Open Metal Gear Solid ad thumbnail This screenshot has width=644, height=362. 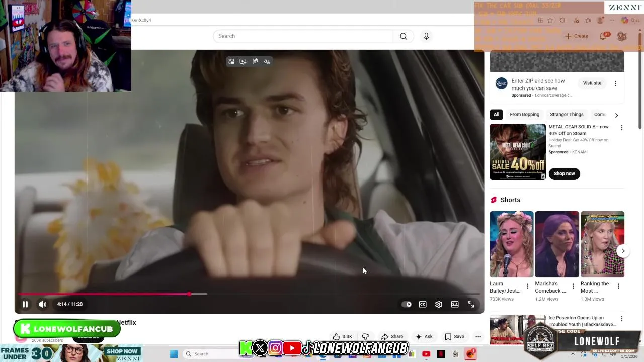coord(518,152)
